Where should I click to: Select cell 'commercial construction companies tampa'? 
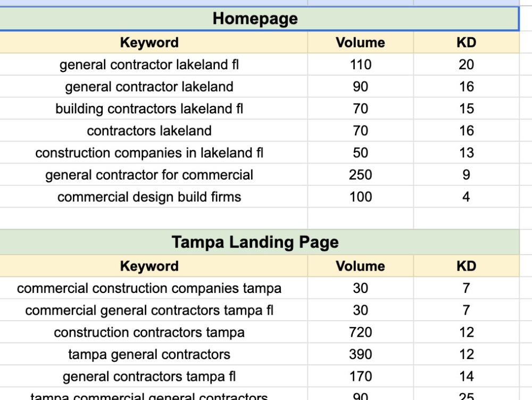coord(153,288)
